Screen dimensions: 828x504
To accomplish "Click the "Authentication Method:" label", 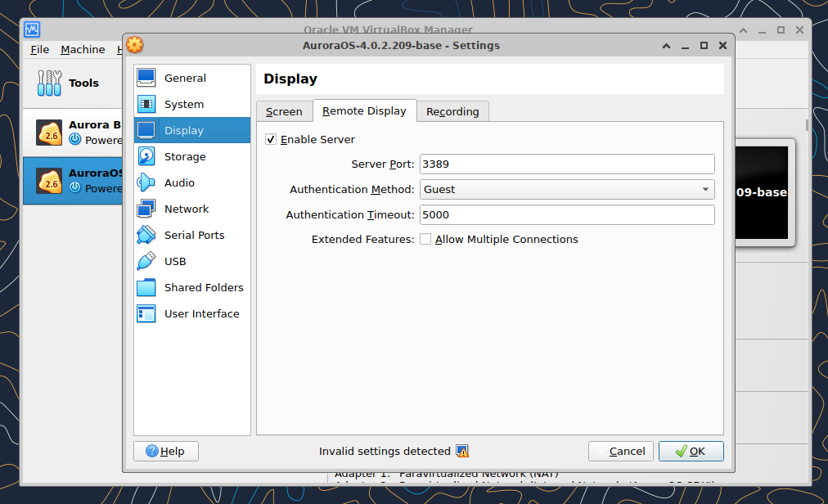I will (352, 190).
